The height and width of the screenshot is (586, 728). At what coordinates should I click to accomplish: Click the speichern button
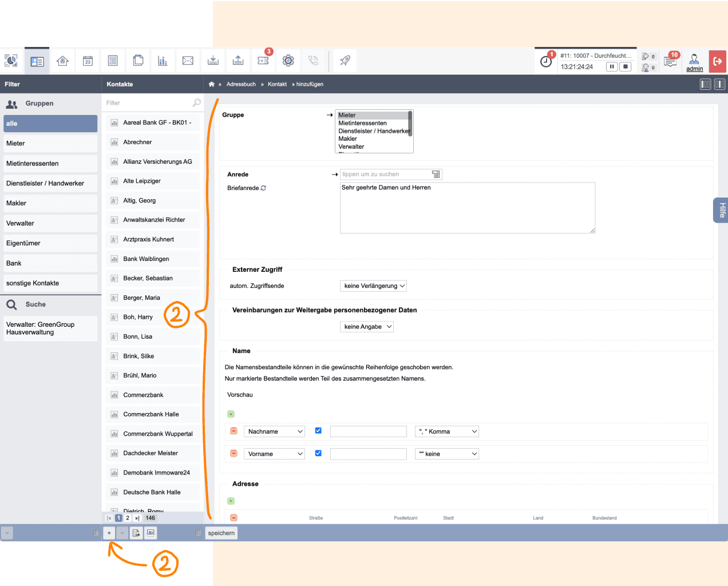pos(221,533)
